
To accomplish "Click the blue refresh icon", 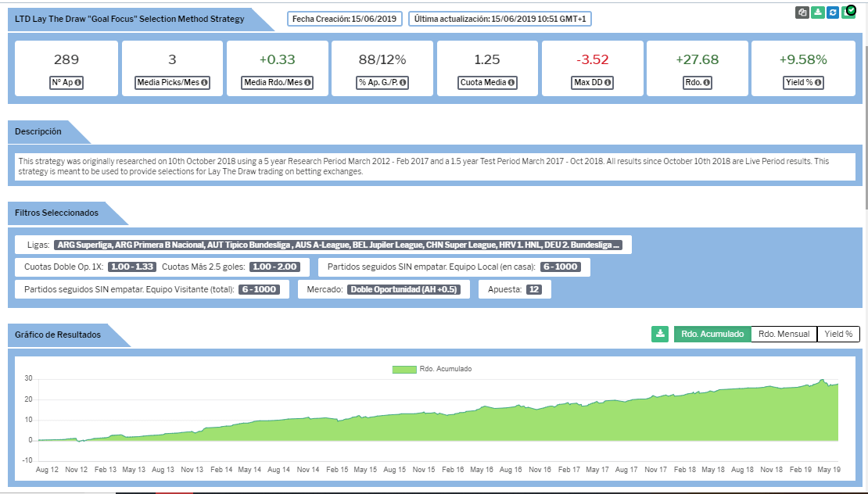I will (x=833, y=13).
